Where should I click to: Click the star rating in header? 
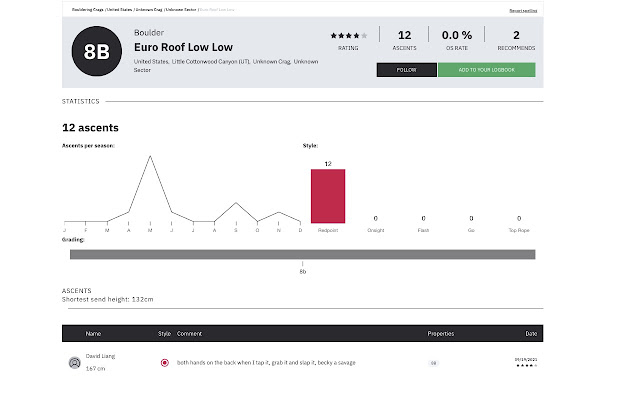tap(349, 34)
